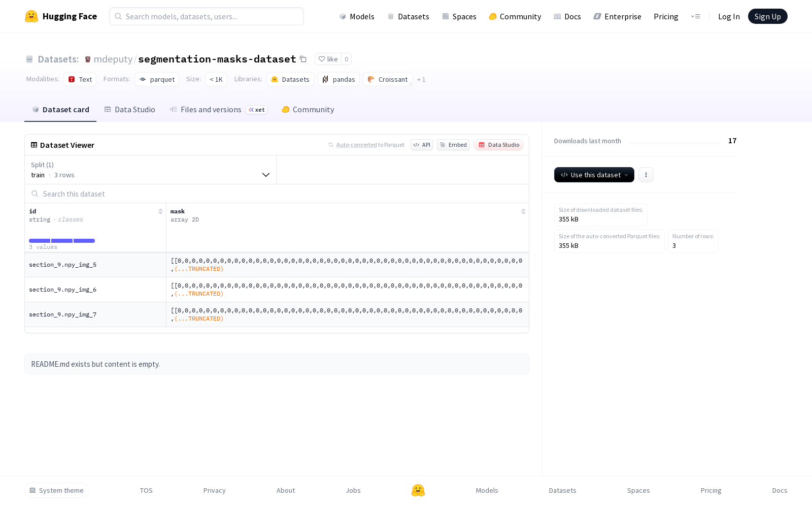This screenshot has height=508, width=812.
Task: Like the dataset with the heart button
Action: (x=328, y=59)
